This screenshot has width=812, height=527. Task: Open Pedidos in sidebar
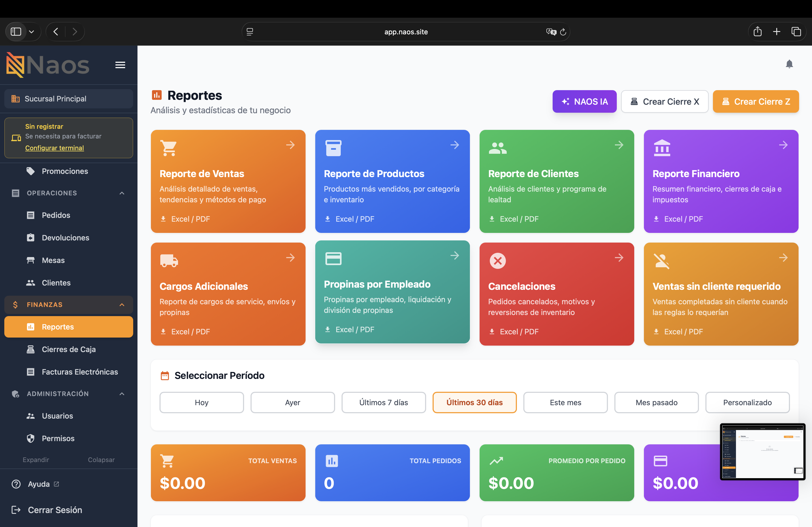[68, 215]
